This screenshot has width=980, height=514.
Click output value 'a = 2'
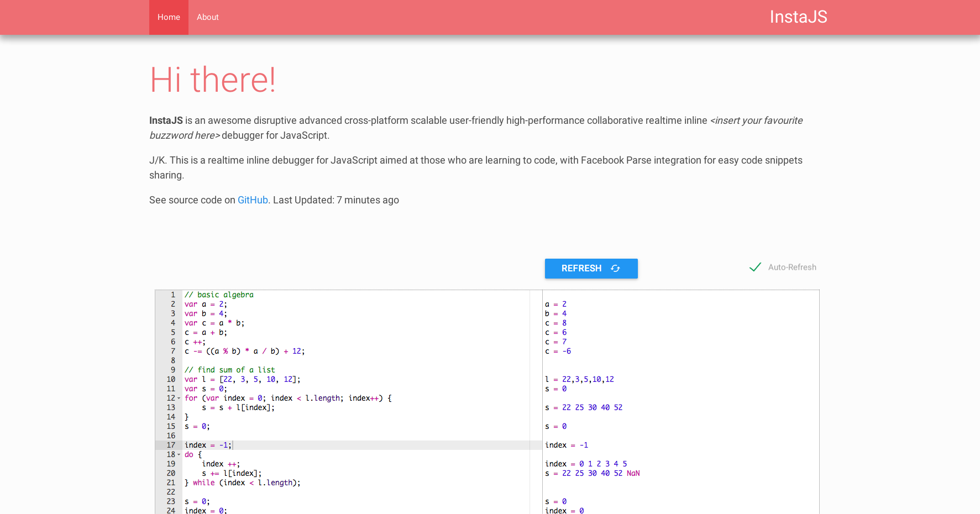pos(556,305)
